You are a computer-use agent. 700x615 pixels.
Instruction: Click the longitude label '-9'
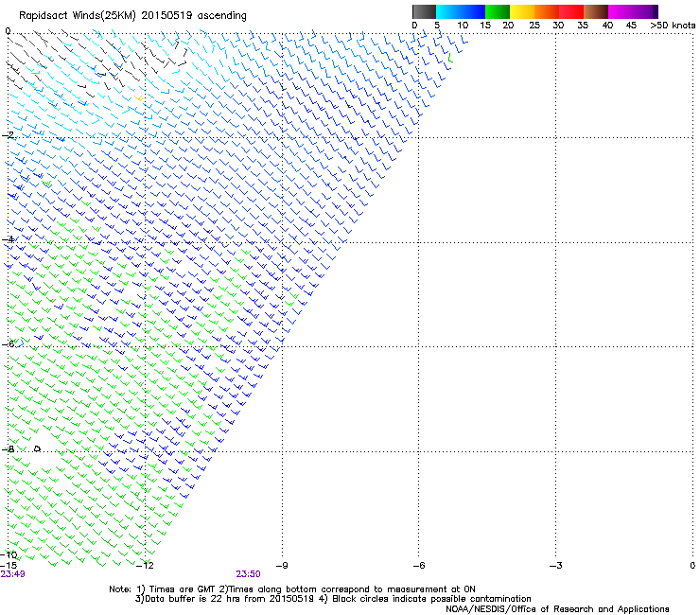(x=282, y=566)
